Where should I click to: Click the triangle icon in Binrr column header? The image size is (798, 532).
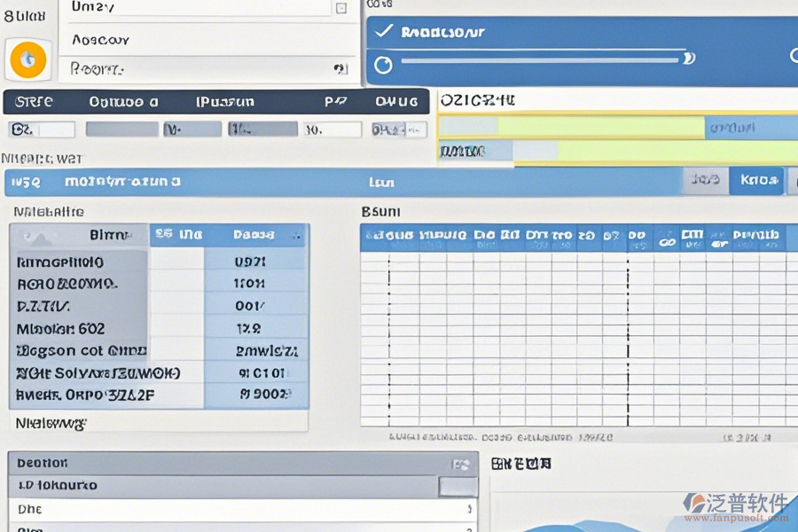(x=32, y=236)
